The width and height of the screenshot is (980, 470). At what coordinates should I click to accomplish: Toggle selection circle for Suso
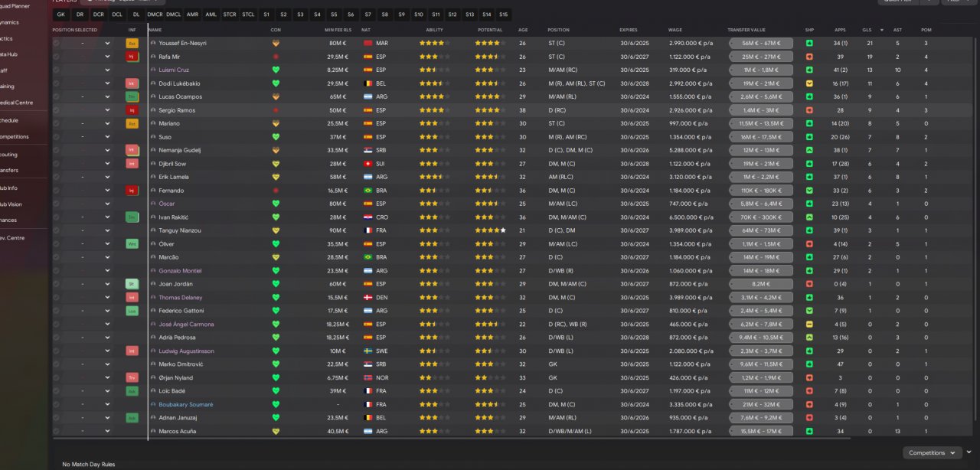pos(56,137)
